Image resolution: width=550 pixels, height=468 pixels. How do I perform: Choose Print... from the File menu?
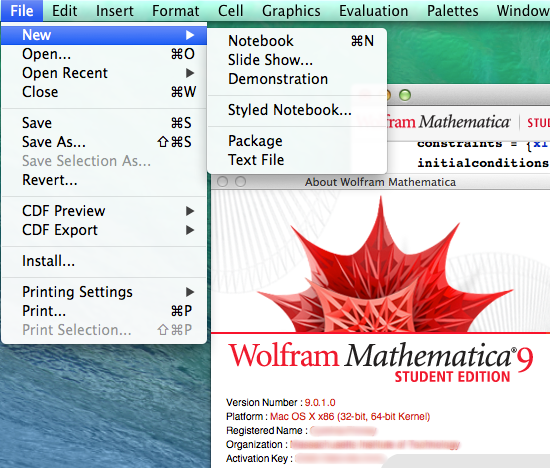pos(104,311)
